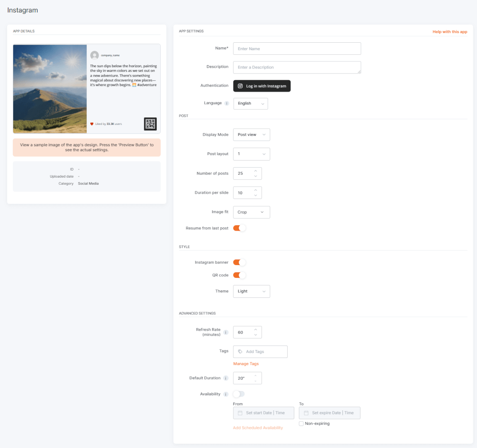Image resolution: width=477 pixels, height=448 pixels.
Task: Enable the Availability toggle
Action: (x=239, y=394)
